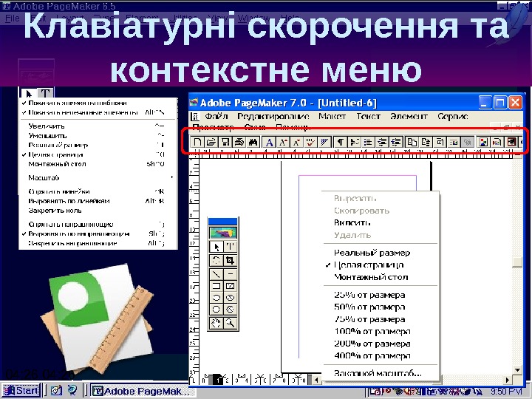Image resolution: width=532 pixels, height=399 pixels.
Task: Click the Find binoculars toolbar icon
Action: 253,141
